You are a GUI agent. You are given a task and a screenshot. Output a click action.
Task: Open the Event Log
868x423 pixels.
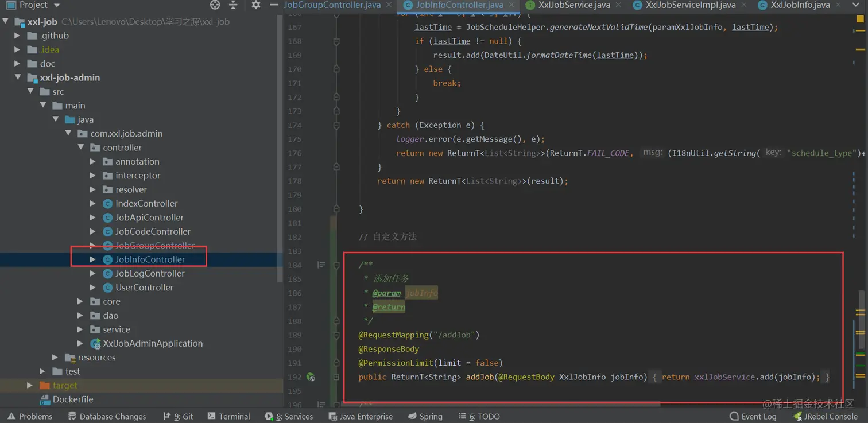click(753, 417)
